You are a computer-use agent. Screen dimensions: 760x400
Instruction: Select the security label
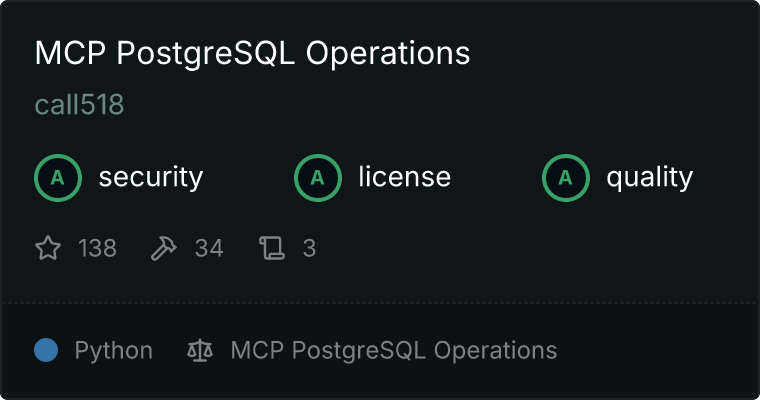150,178
